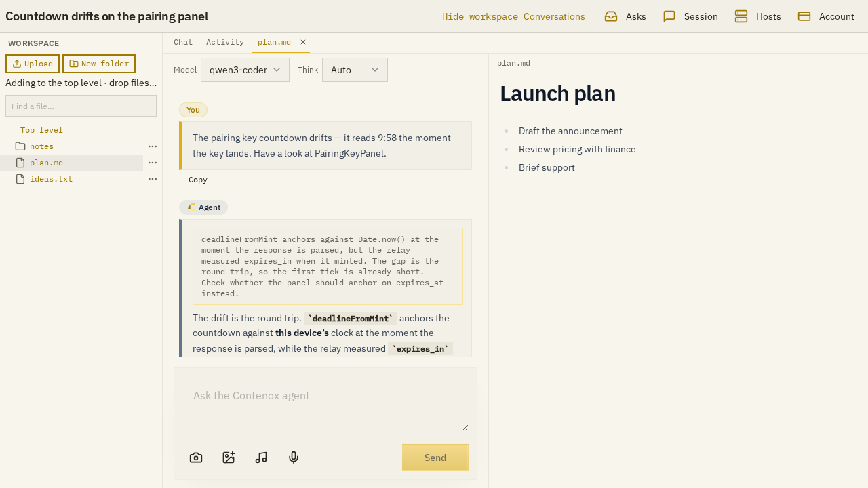868x488 pixels.
Task: Open more options for plan.md in the workspace tree
Action: 153,163
